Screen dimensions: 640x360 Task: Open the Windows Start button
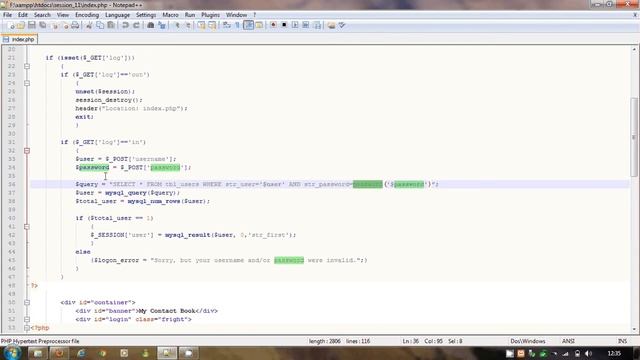pyautogui.click(x=12, y=353)
